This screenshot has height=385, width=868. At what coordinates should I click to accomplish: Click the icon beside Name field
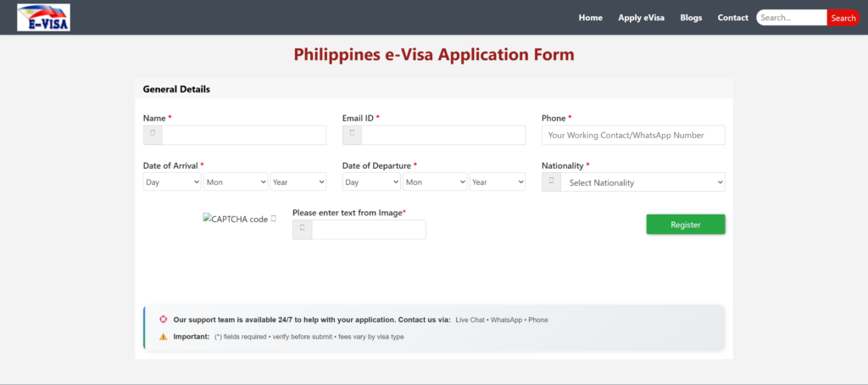coord(153,135)
